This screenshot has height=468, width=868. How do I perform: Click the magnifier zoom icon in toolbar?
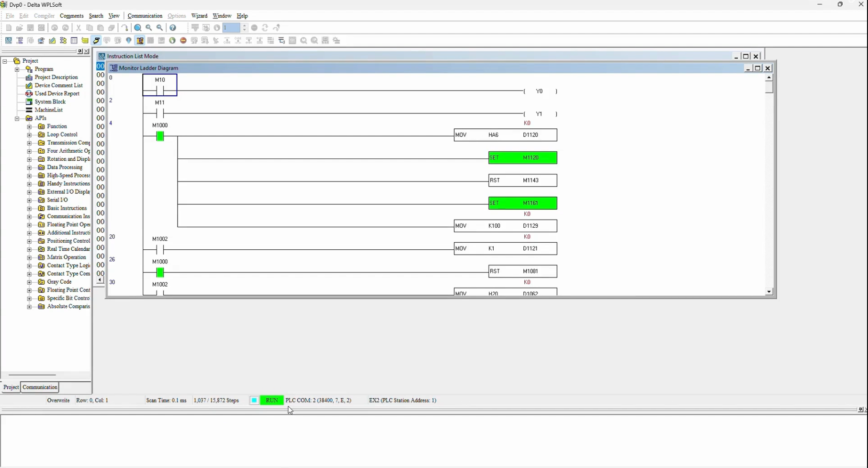point(138,28)
